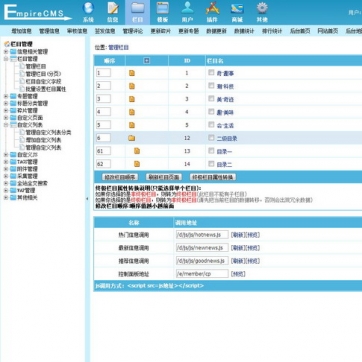Open the 用户 person icon in top navigation
Screen dimensions: 362x362
[187, 8]
